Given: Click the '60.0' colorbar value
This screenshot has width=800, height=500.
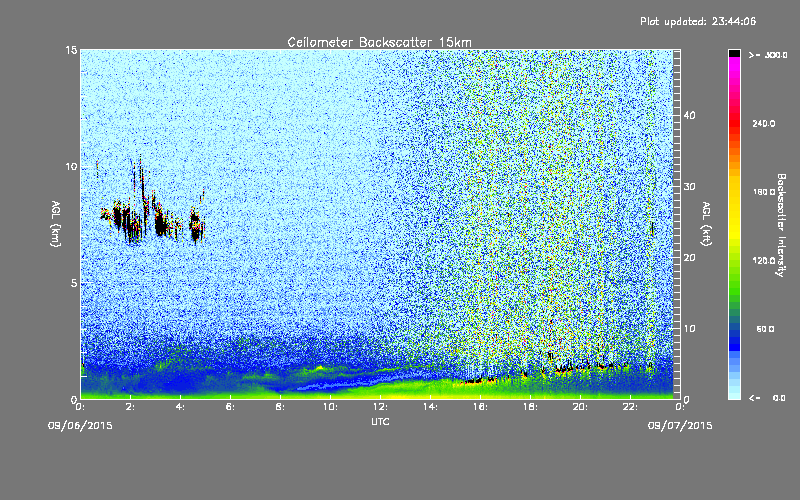Looking at the screenshot, I should 765,329.
